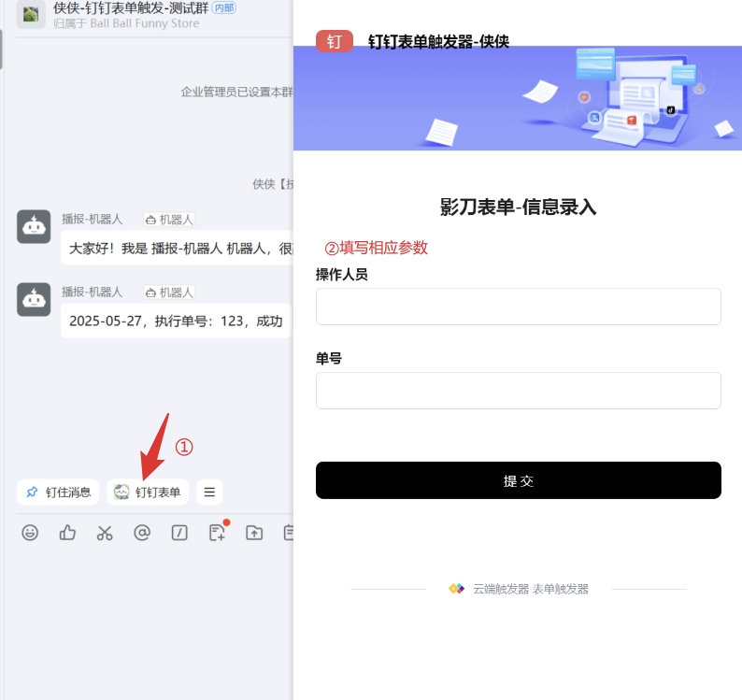Open the slash command icon

pyautogui.click(x=179, y=533)
